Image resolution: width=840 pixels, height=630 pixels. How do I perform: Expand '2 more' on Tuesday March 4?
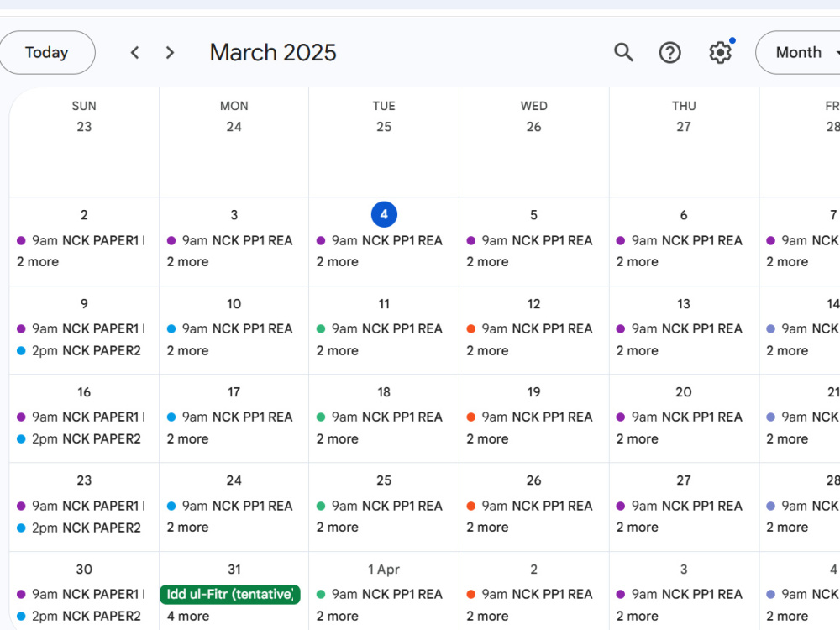coord(338,262)
